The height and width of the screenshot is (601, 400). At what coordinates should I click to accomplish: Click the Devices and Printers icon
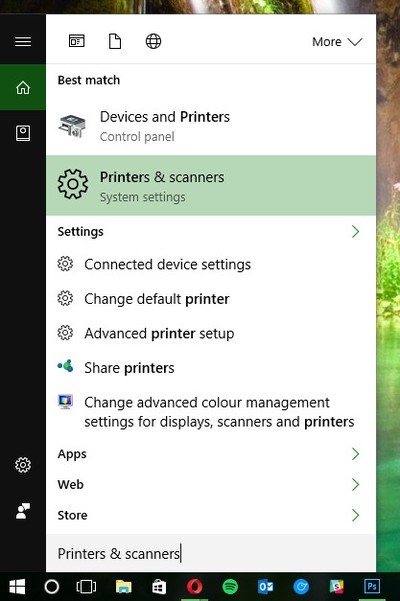(x=72, y=126)
